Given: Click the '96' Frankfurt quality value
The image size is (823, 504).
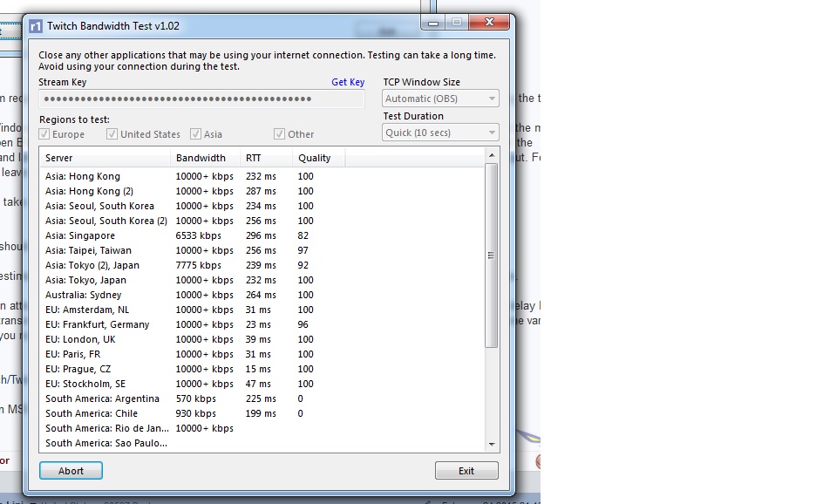Looking at the screenshot, I should [x=303, y=324].
